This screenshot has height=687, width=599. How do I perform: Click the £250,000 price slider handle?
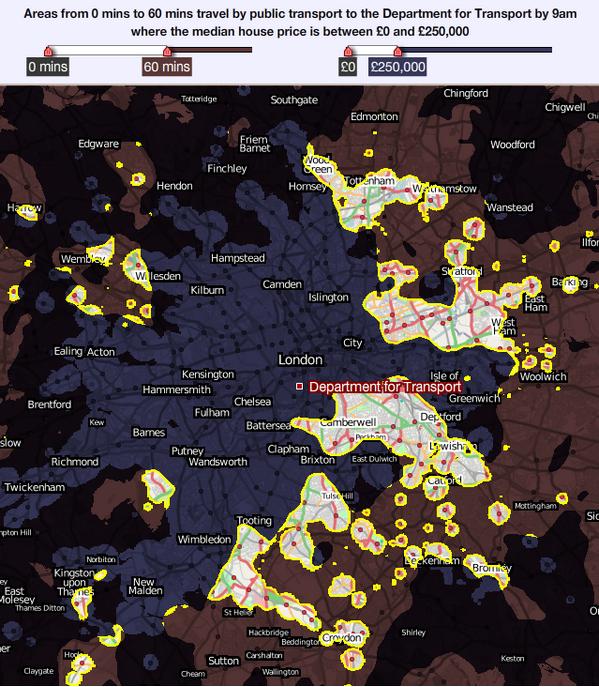coord(397,51)
